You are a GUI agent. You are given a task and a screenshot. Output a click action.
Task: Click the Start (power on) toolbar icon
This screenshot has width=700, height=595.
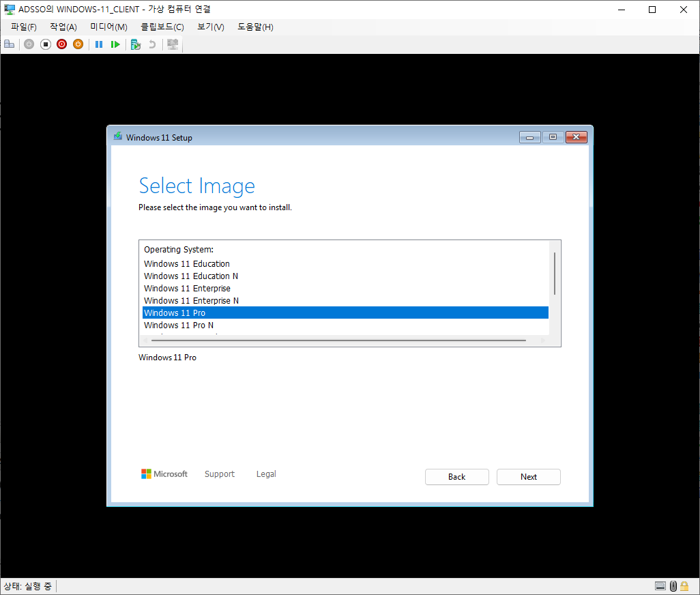pos(29,44)
